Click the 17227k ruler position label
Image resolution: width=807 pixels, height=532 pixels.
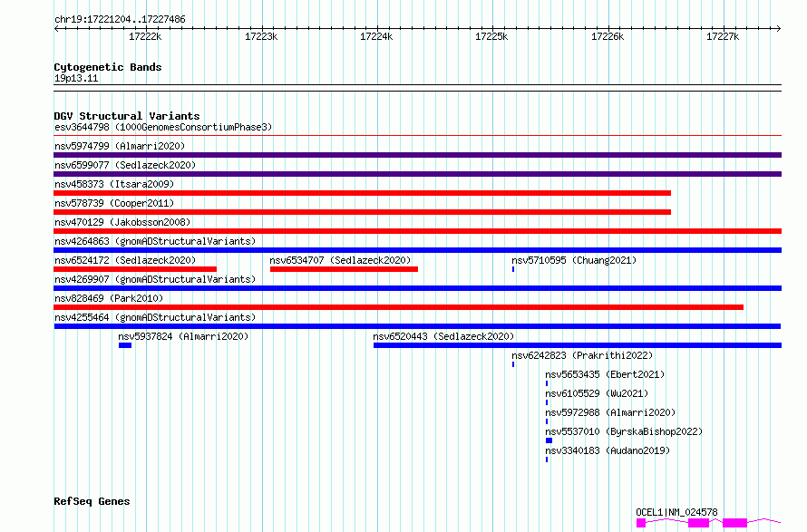[723, 36]
